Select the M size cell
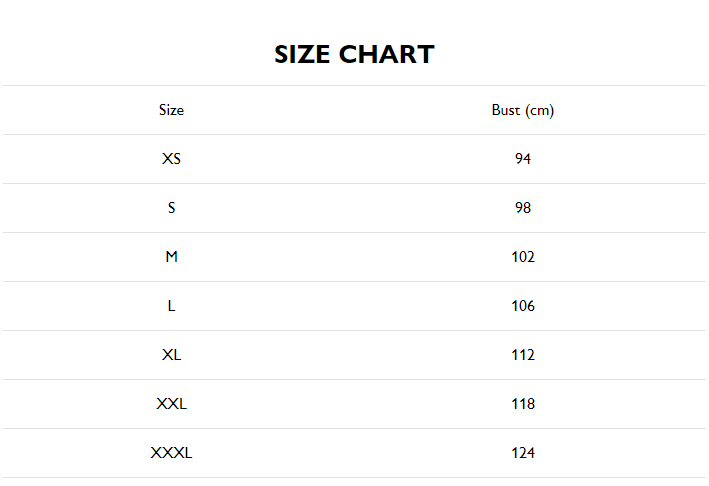Viewport: 709px width, 486px height. 171,257
